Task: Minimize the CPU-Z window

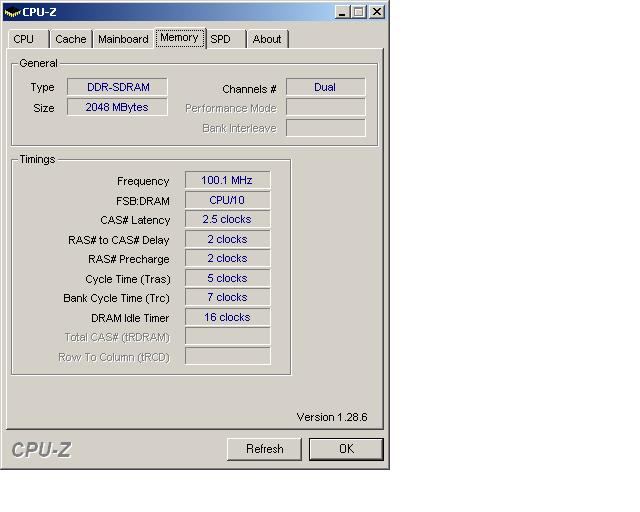Action: (342, 12)
